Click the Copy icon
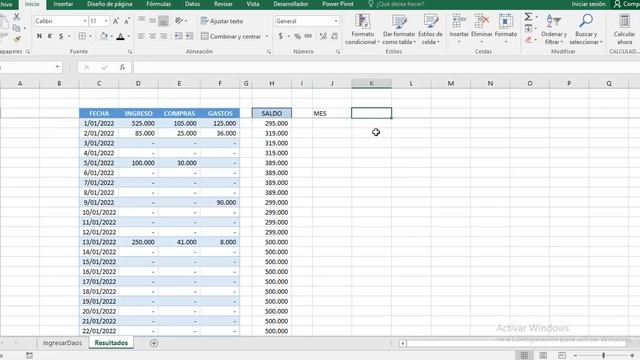 16,28
